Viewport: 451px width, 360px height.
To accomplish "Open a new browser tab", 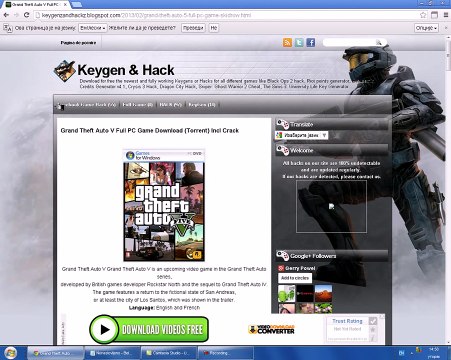I will (x=76, y=5).
